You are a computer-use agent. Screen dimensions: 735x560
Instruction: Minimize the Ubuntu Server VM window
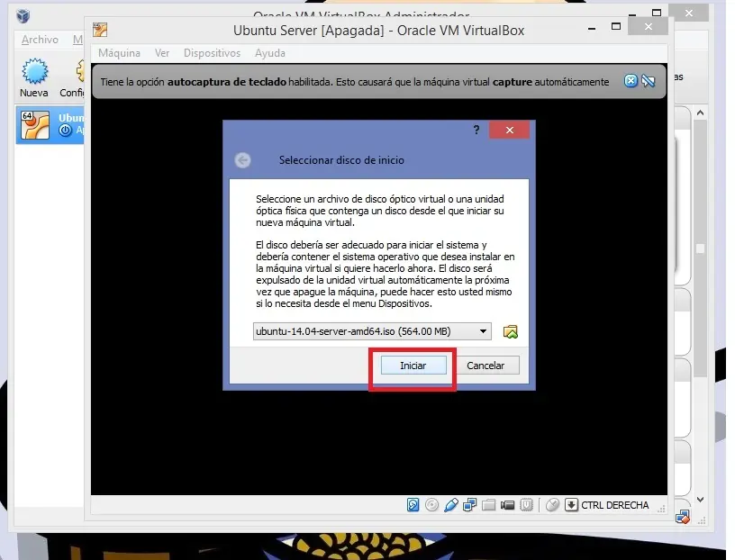592,28
